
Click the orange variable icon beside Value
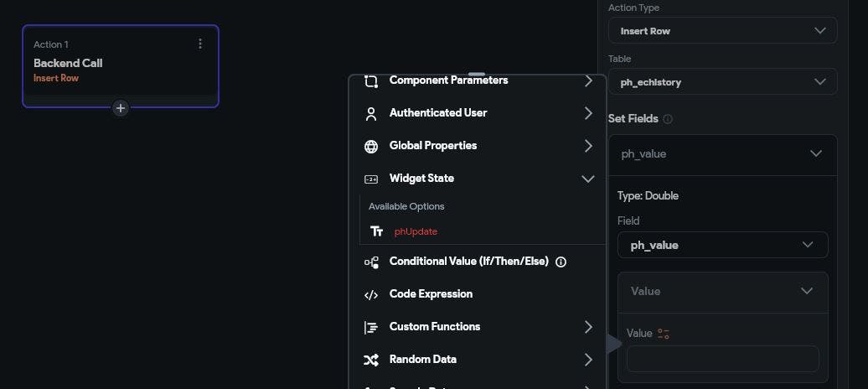664,334
